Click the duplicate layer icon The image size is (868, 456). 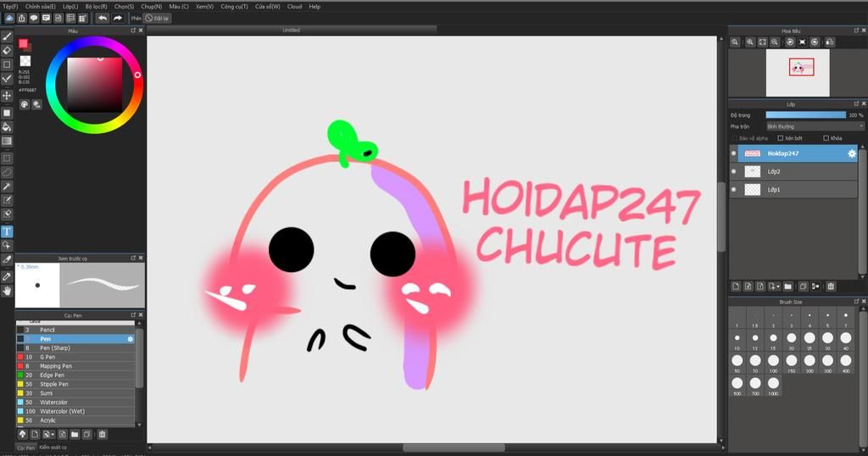804,286
